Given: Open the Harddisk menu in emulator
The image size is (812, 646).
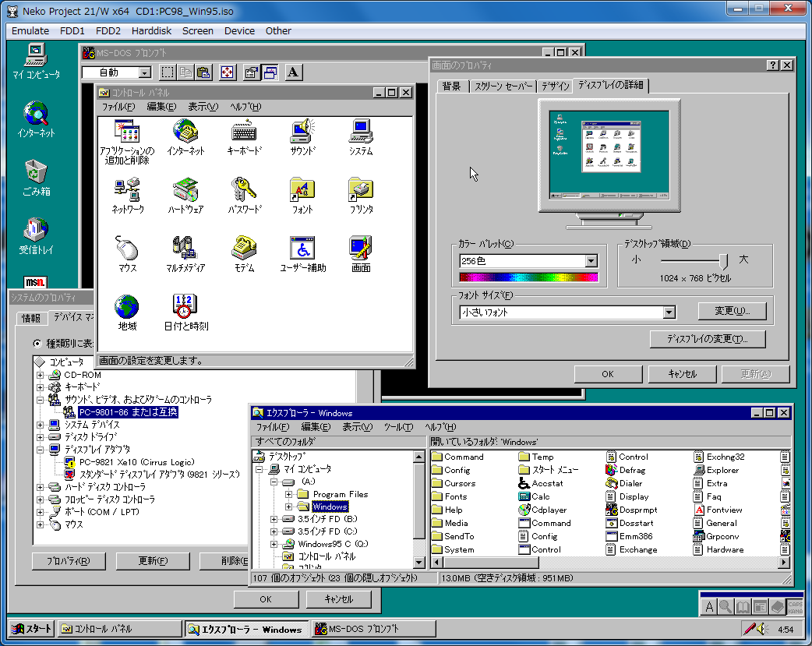Looking at the screenshot, I should pos(153,31).
